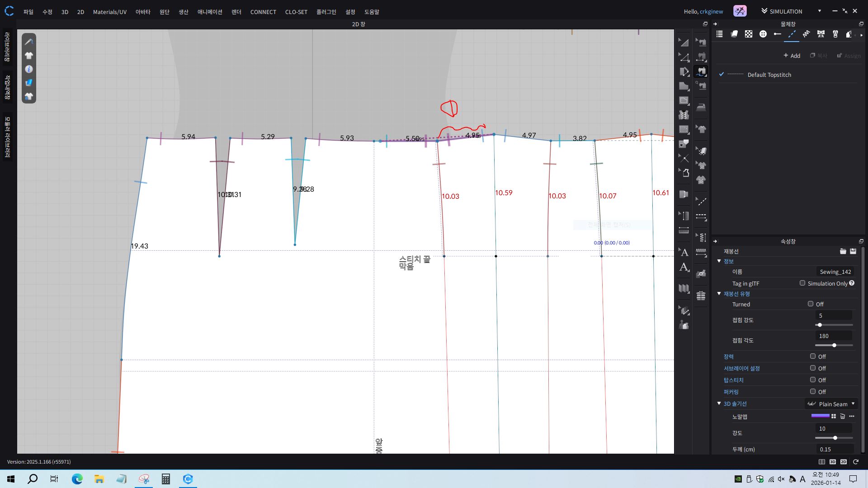This screenshot has height=488, width=868.
Task: Select the Zipper tab icon
Action: point(835,34)
